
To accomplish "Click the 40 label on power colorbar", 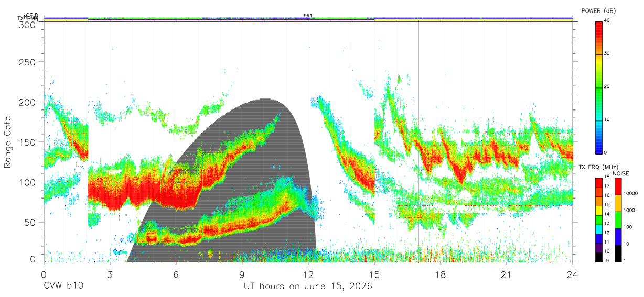I will click(607, 20).
